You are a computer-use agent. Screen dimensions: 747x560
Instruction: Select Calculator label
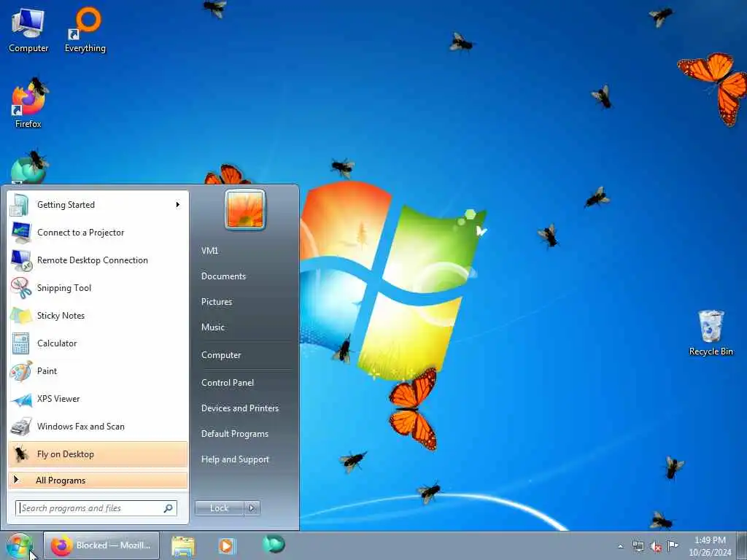pos(57,343)
